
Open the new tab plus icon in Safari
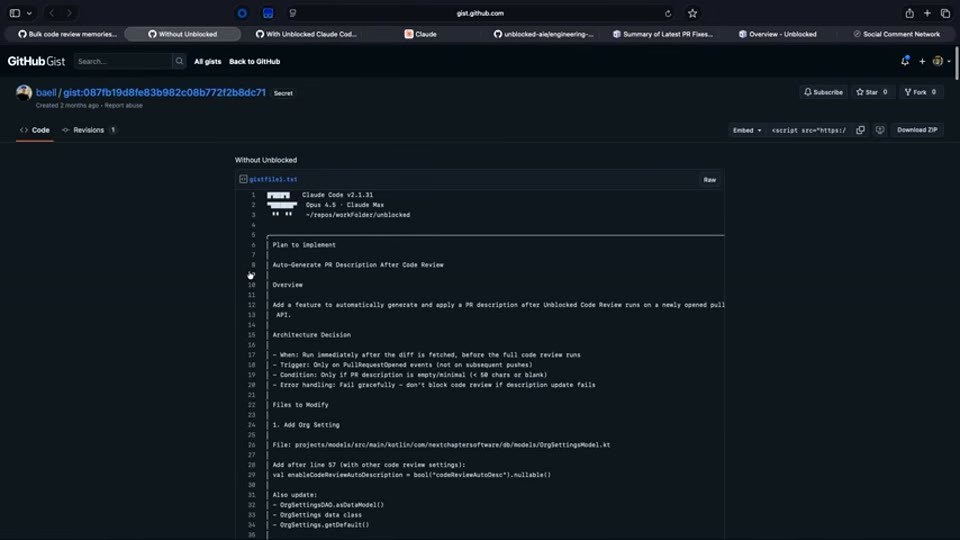click(928, 13)
